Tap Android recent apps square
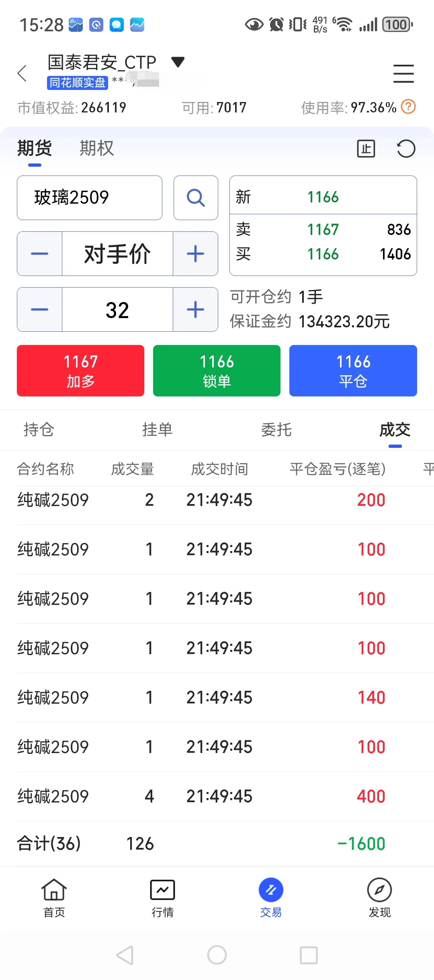434x980 pixels. pos(309,955)
